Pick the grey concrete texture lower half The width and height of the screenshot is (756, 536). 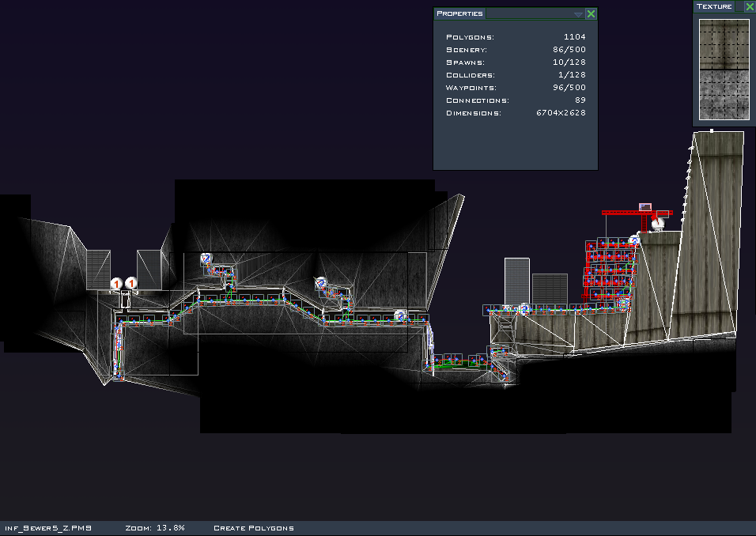[x=724, y=94]
